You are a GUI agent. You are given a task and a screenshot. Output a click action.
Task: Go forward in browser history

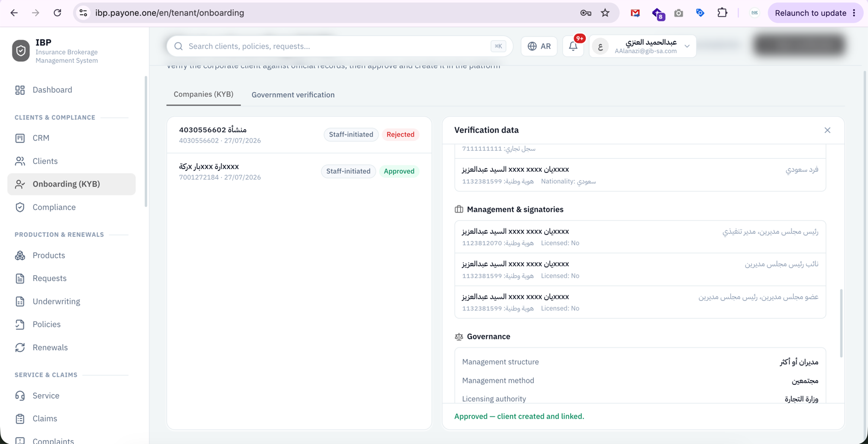tap(36, 13)
